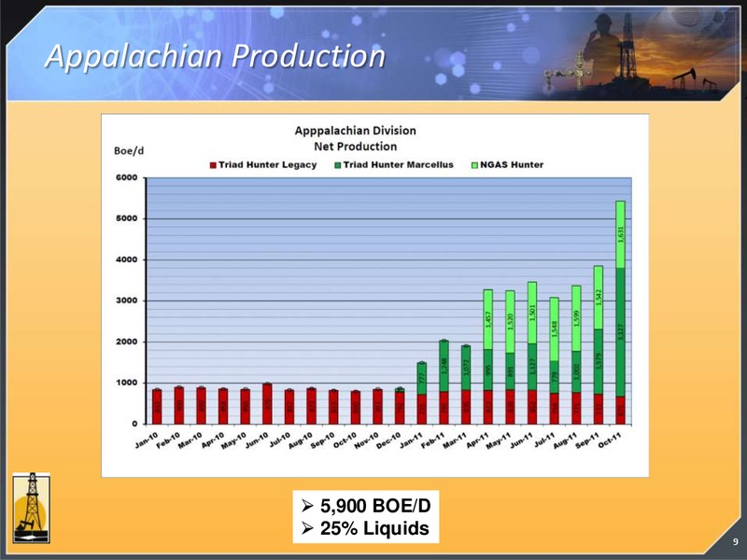Click the '1,599' value in Aug-11 bar

(x=576, y=318)
